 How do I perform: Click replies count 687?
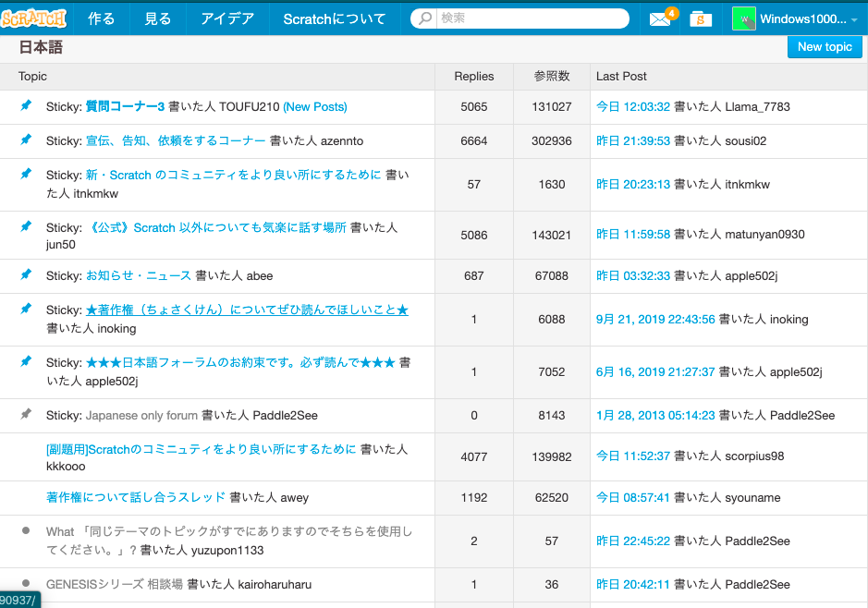coord(474,276)
